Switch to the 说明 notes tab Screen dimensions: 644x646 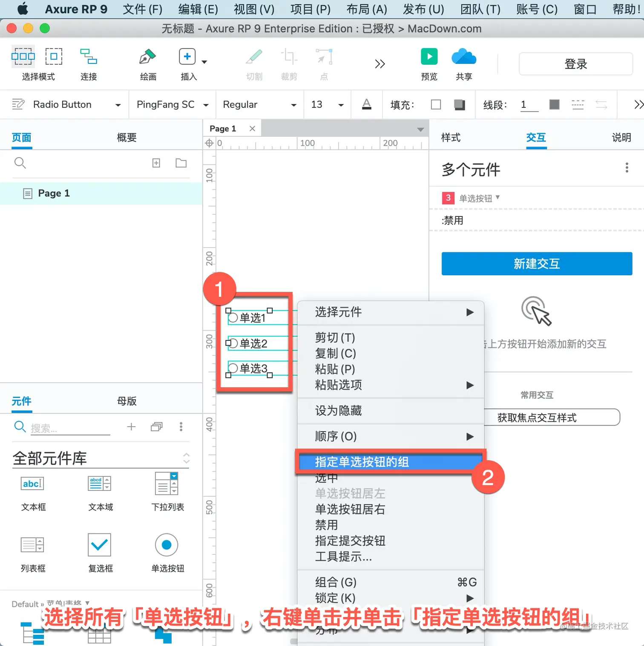pyautogui.click(x=621, y=138)
